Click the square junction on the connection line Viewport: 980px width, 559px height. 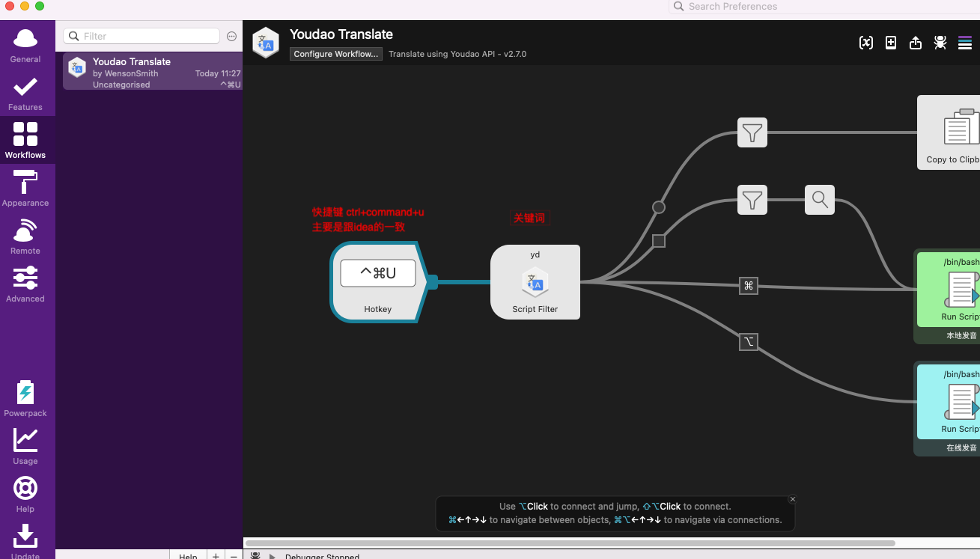tap(659, 241)
